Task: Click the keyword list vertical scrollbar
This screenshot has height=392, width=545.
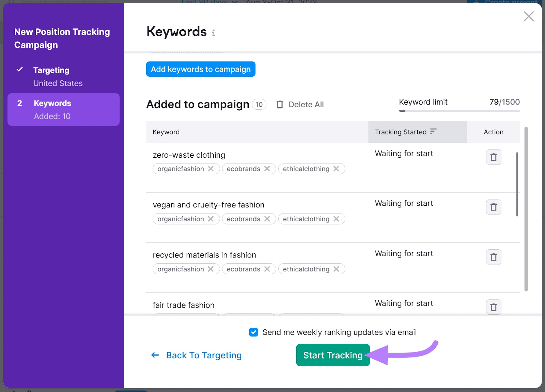Action: (526, 208)
